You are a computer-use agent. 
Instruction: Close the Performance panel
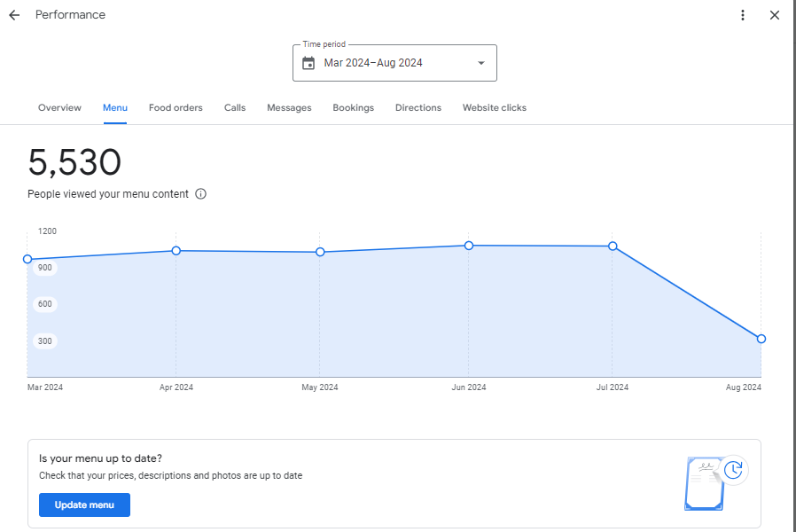[x=775, y=15]
